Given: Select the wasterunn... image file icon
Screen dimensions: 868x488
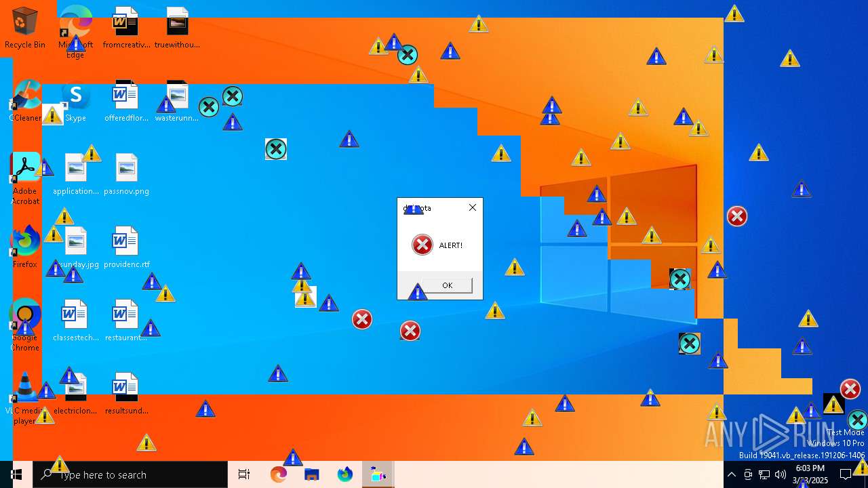Looking at the screenshot, I should click(x=177, y=101).
